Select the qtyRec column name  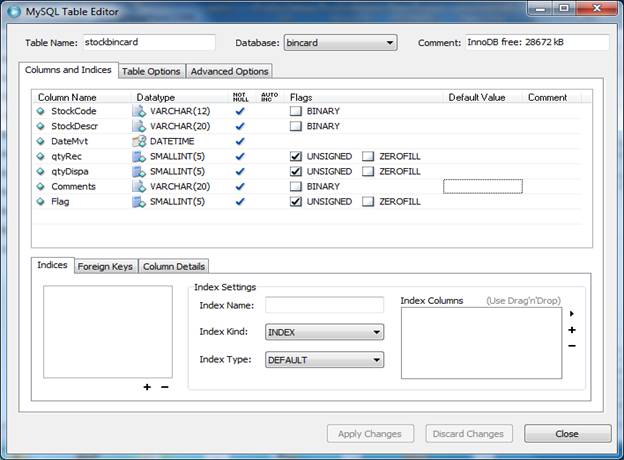pos(66,156)
